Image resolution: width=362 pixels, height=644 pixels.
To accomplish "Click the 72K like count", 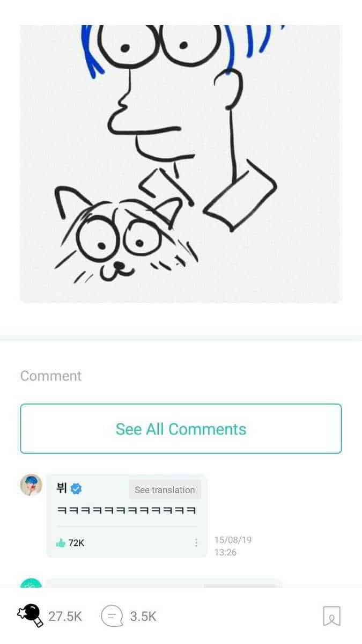I will click(76, 543).
